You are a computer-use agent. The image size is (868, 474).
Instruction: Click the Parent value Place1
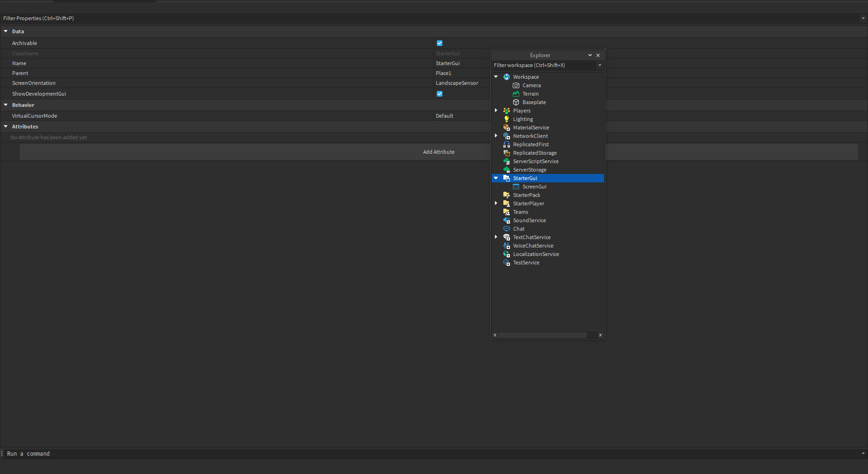click(x=443, y=73)
